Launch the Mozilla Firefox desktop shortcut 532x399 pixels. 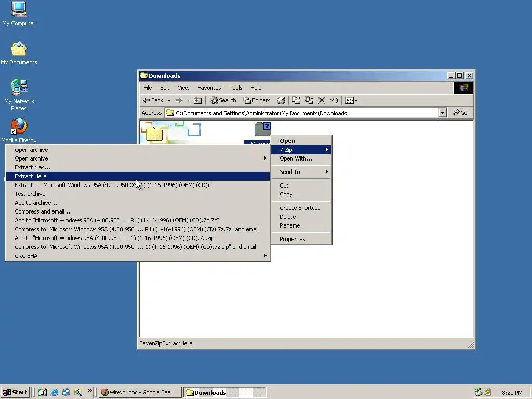coord(19,130)
